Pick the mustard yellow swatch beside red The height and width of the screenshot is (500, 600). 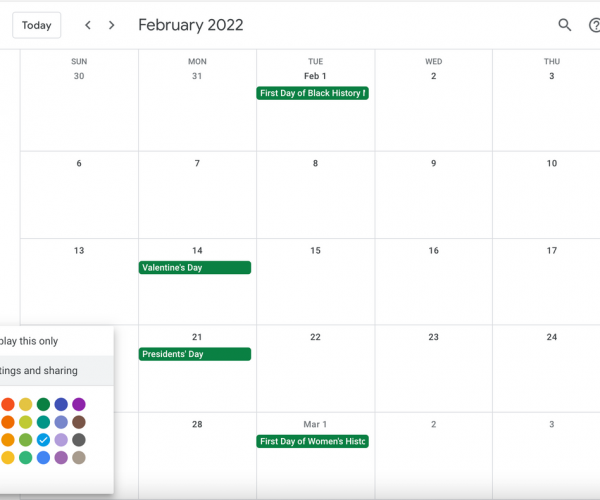(26, 404)
